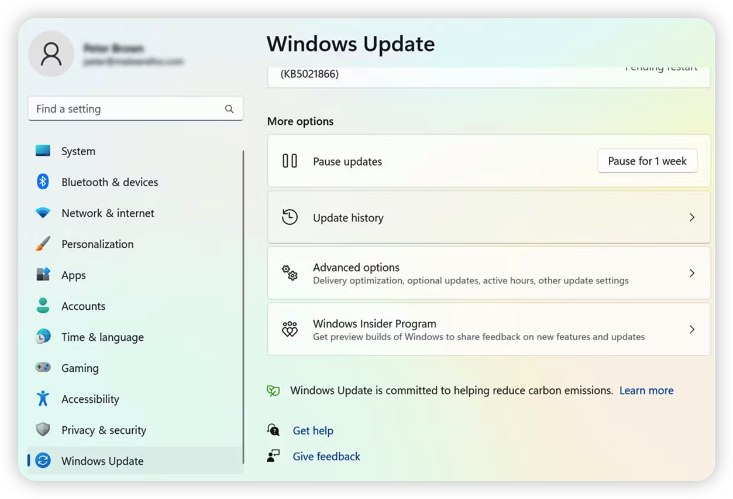Click the user profile avatar icon
Image resolution: width=733 pixels, height=499 pixels.
click(51, 54)
